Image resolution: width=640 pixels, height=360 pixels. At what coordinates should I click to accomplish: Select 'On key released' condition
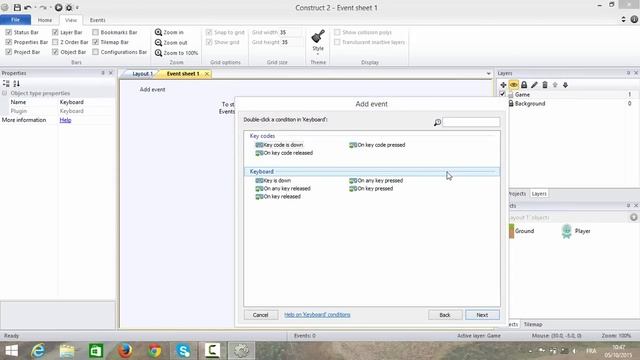click(278, 197)
